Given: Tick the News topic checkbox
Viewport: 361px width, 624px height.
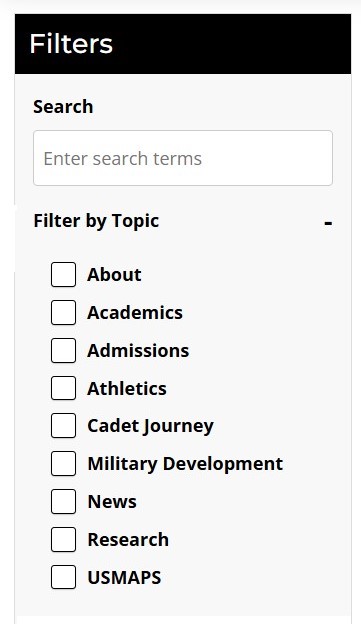Looking at the screenshot, I should (63, 501).
